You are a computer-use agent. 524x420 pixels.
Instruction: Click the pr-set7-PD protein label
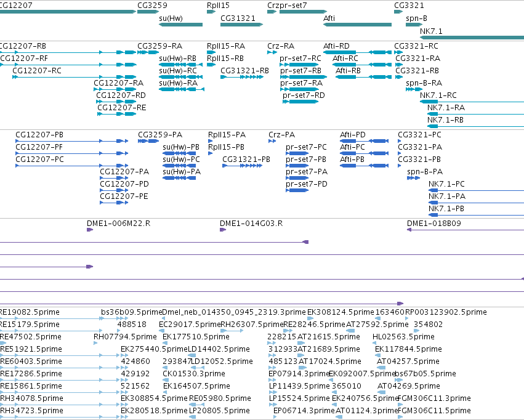307,184
